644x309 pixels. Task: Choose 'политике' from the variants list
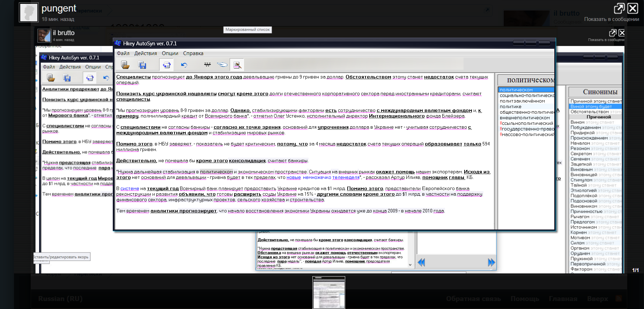tap(510, 107)
